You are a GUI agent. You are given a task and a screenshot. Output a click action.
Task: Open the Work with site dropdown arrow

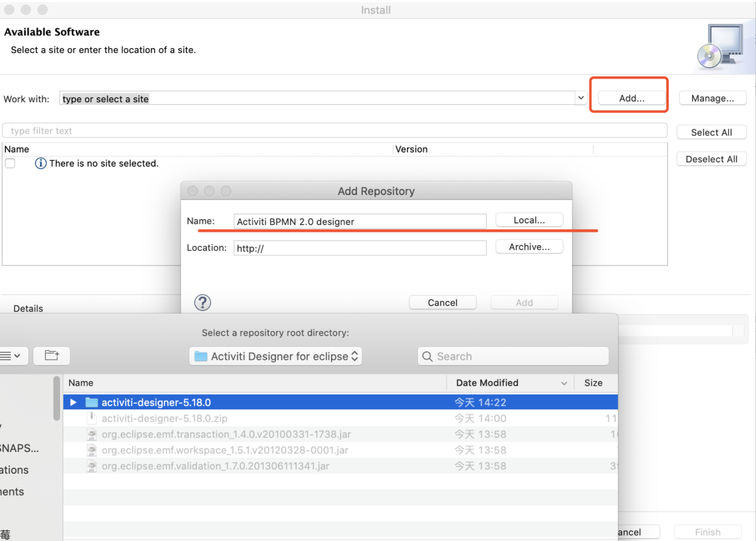coord(581,98)
